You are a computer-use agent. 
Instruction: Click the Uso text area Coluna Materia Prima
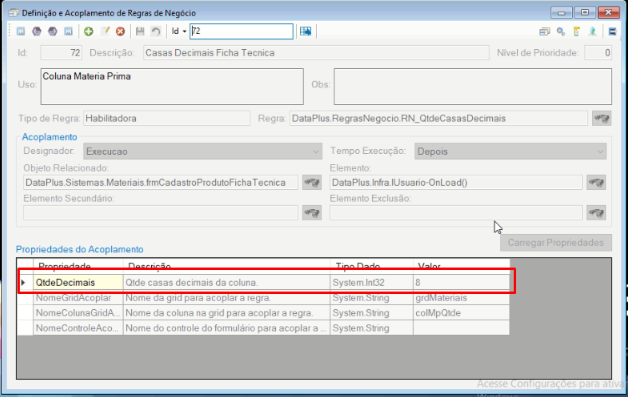pos(172,87)
